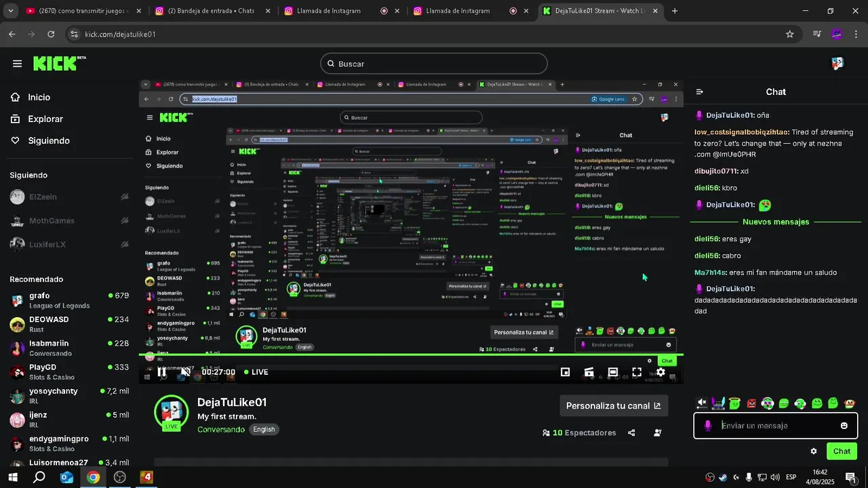This screenshot has height=488, width=868.
Task: Open the Conversando category link
Action: pos(221,430)
